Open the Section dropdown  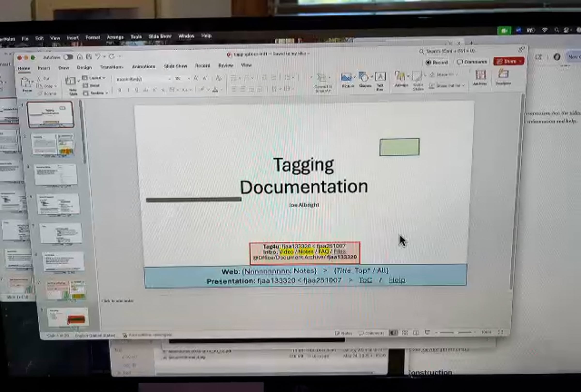click(96, 93)
